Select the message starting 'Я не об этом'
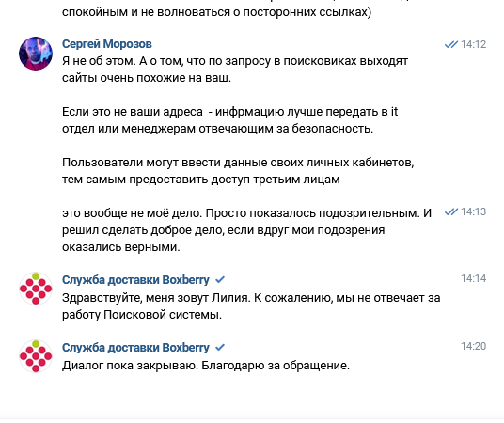The width and height of the screenshot is (504, 423). coord(235,70)
